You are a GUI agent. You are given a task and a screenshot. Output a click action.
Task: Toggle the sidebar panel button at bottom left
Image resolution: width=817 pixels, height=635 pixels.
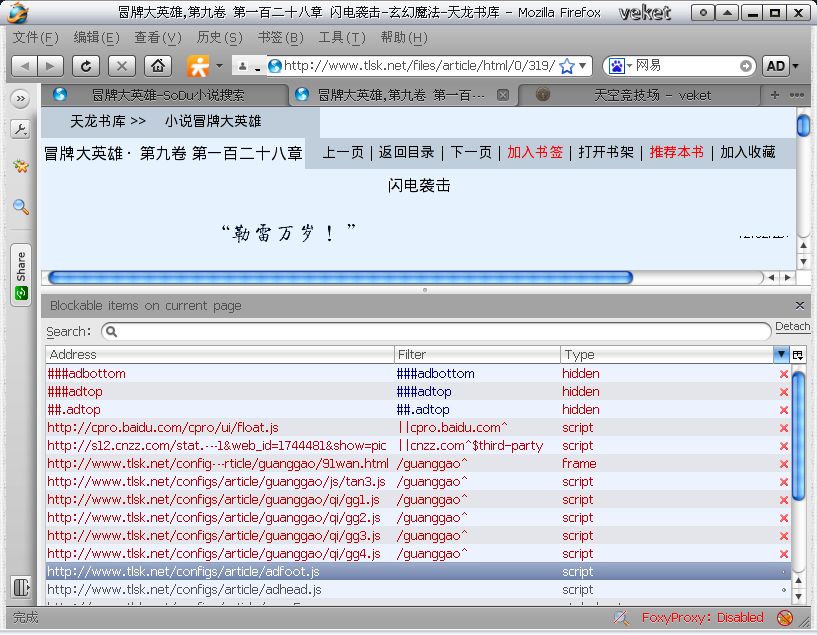(x=21, y=587)
